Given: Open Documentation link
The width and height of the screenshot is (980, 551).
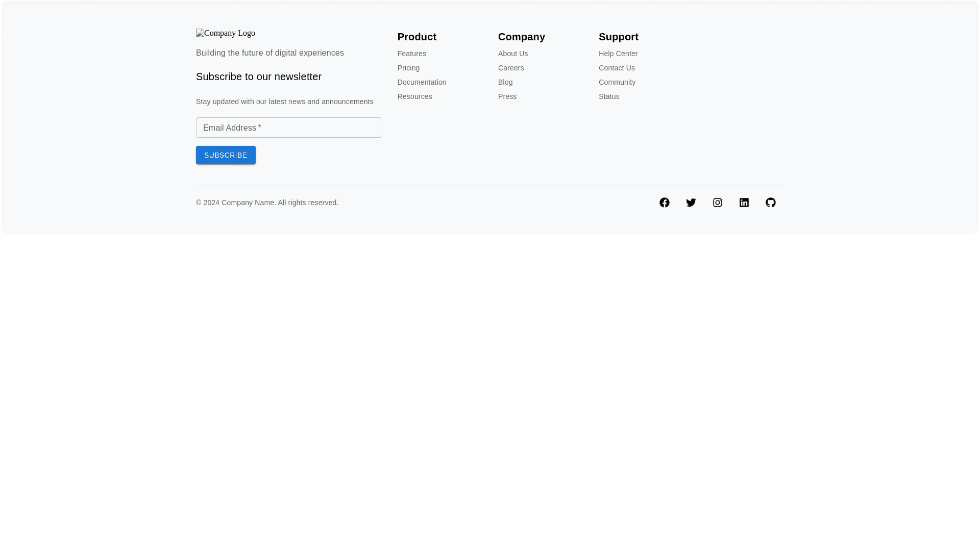Looking at the screenshot, I should coord(422,82).
